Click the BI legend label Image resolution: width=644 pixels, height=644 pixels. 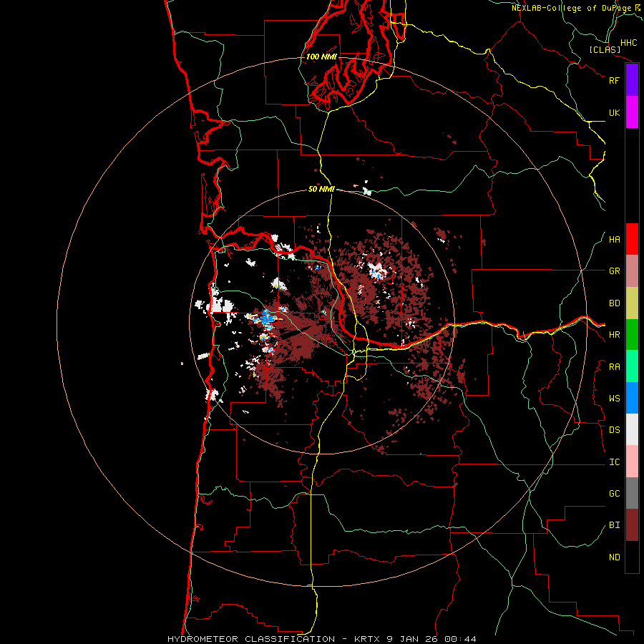[x=614, y=525]
